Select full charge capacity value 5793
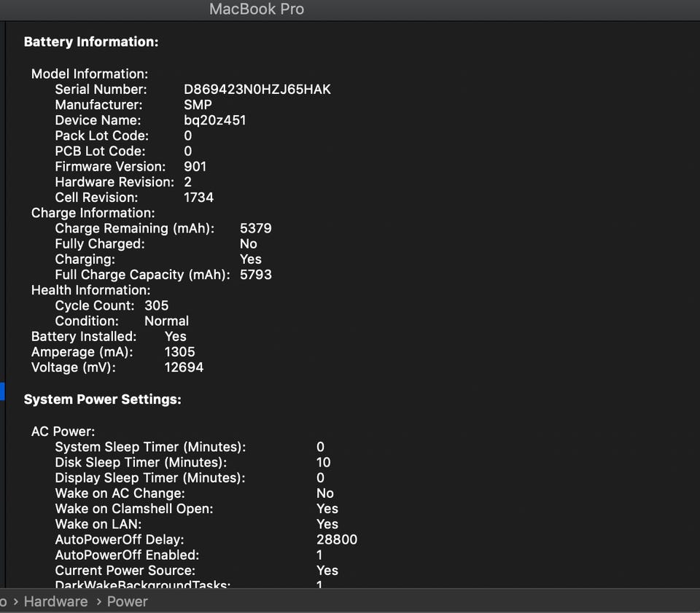Screen dimensions: 700x613 256,275
